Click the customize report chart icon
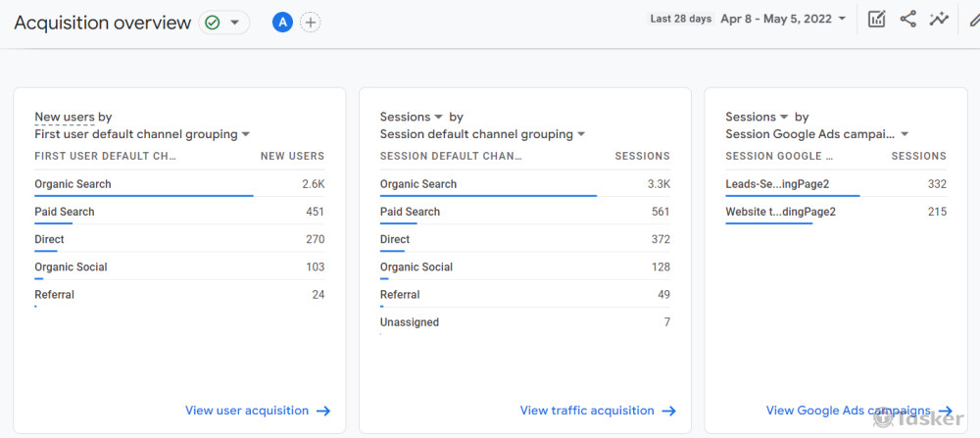The image size is (980, 438). pyautogui.click(x=877, y=19)
